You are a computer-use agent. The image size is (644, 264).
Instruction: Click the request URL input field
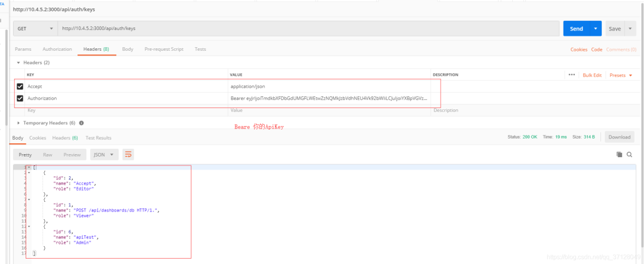pyautogui.click(x=308, y=29)
